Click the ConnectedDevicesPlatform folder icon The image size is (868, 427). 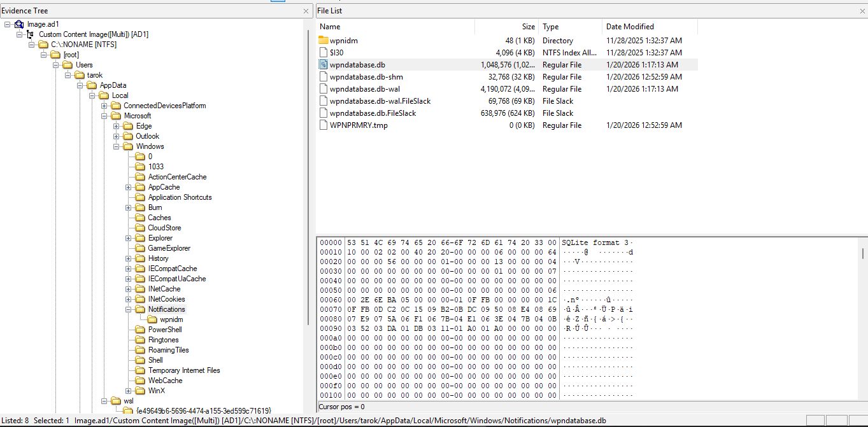(116, 106)
